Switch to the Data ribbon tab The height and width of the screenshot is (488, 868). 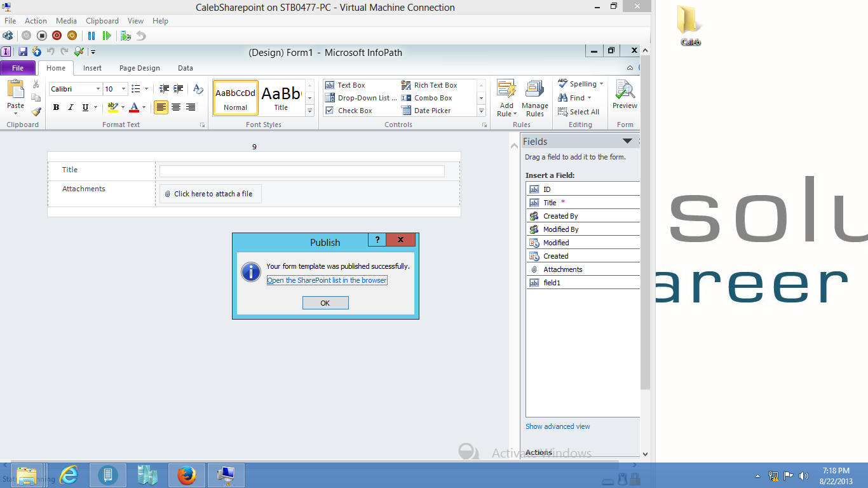[186, 68]
